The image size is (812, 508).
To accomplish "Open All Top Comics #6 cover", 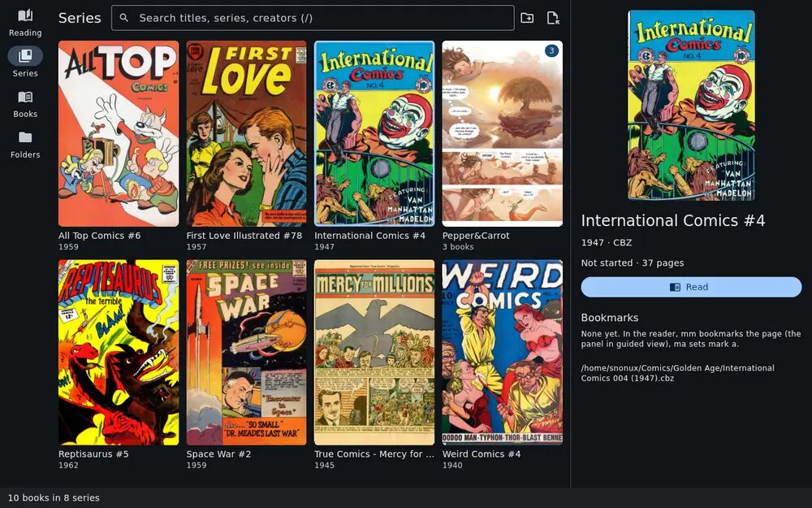I will tap(119, 134).
